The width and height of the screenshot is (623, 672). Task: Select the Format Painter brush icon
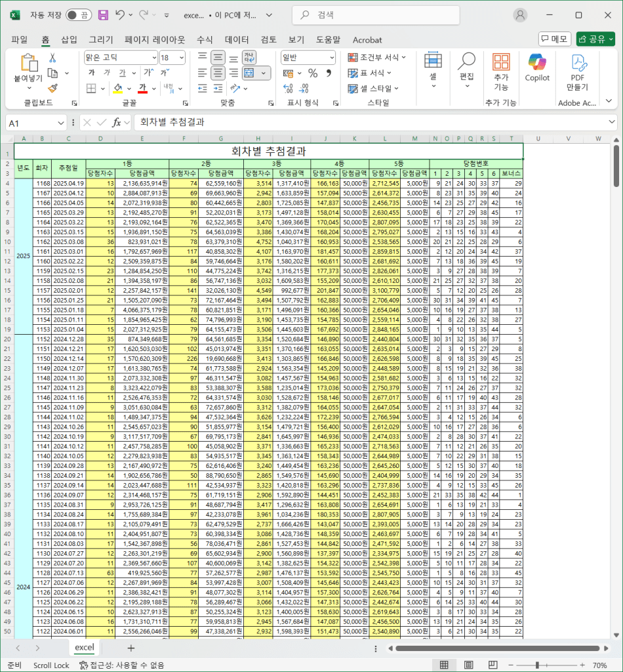[53, 88]
